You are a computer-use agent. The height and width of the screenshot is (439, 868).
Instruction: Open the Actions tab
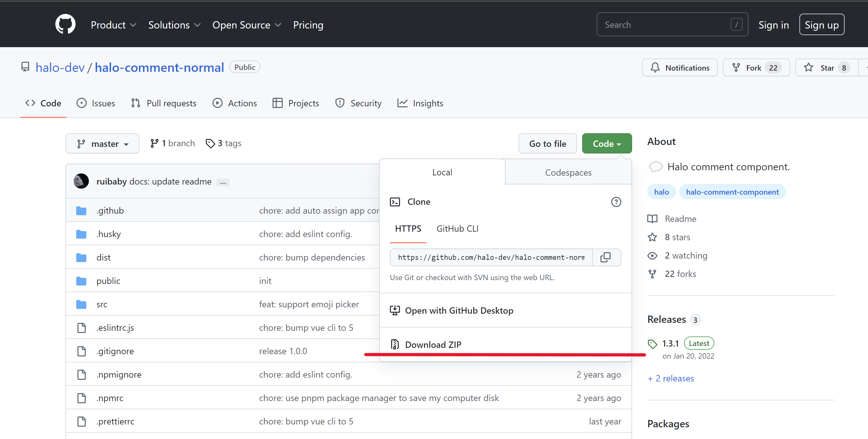click(235, 103)
